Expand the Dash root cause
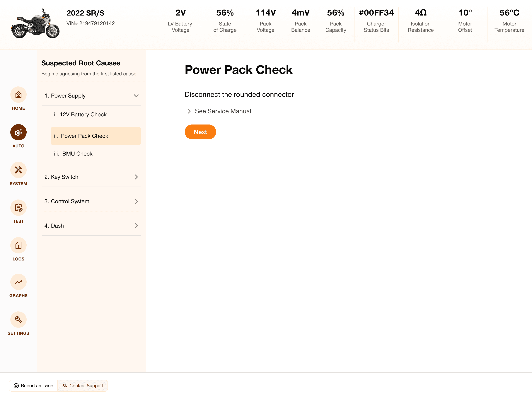The width and height of the screenshot is (532, 399). click(x=136, y=226)
